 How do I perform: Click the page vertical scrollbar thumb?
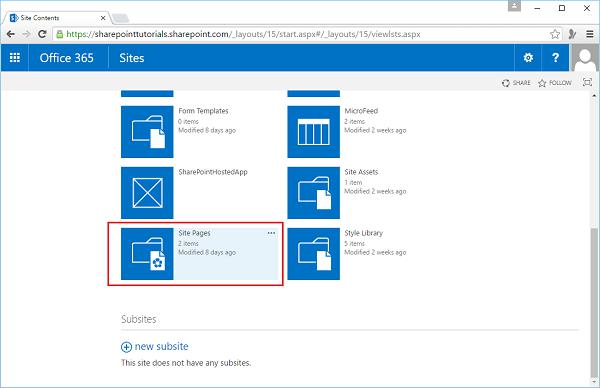[x=594, y=302]
